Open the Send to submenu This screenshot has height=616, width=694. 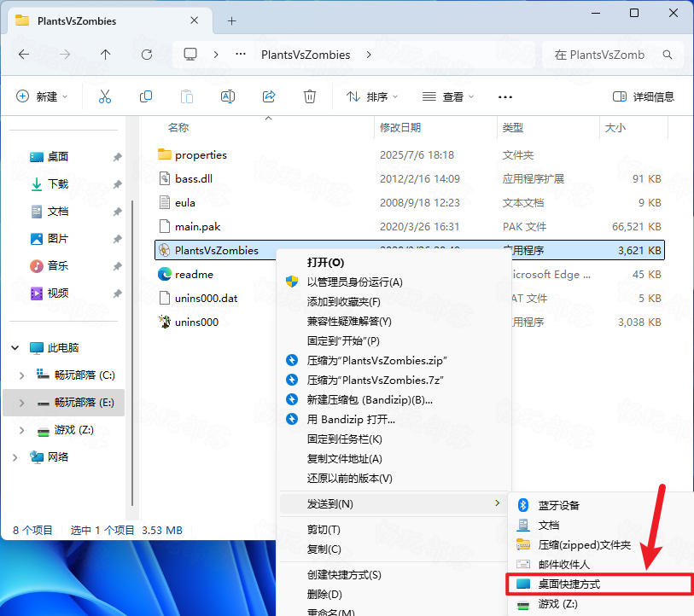(394, 503)
